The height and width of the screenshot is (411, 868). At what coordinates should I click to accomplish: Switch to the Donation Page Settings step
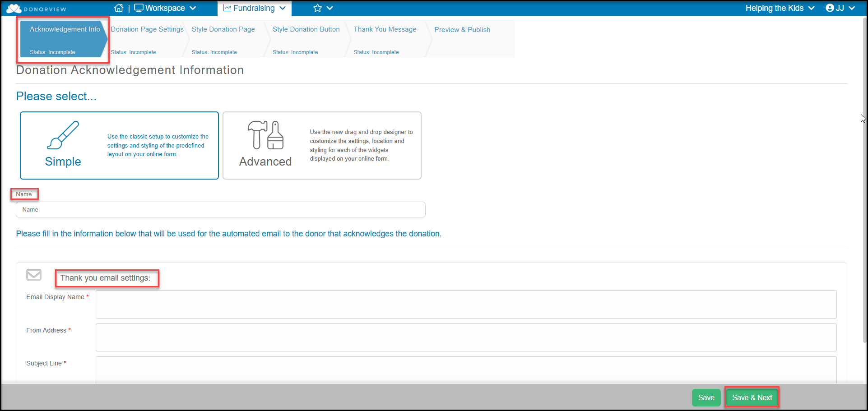[x=147, y=39]
